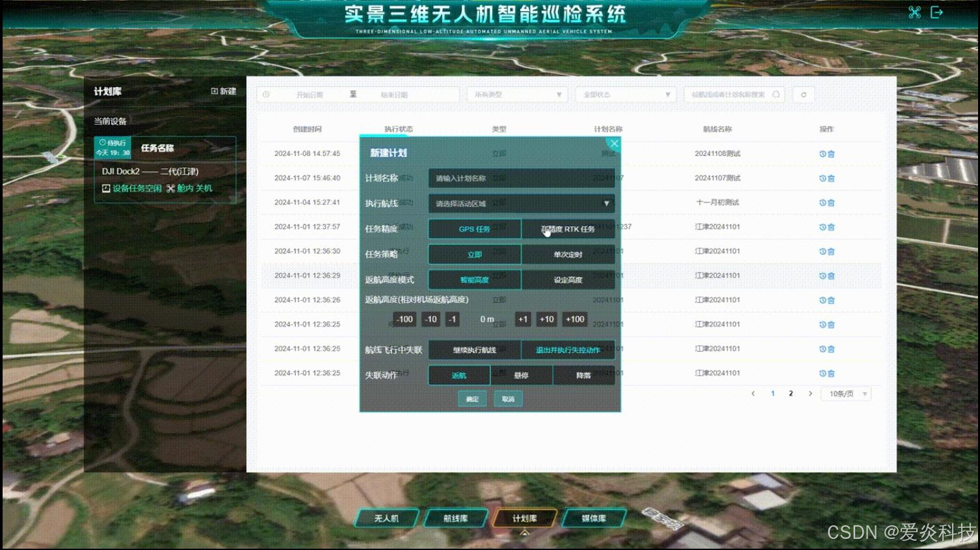Click the magnifier icon in the search field

(776, 95)
